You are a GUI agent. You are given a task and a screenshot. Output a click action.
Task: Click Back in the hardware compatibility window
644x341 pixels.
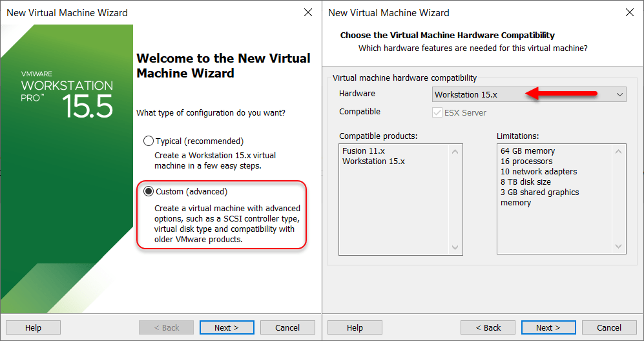point(488,327)
